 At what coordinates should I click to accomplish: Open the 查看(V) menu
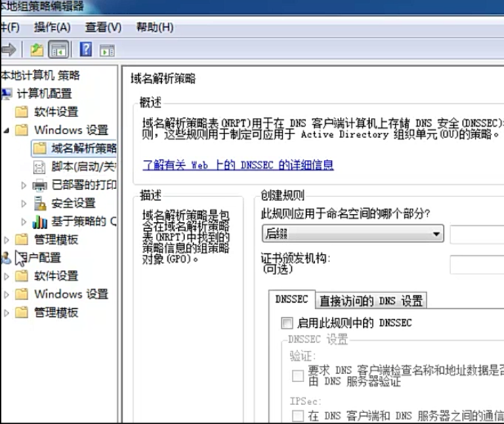[103, 27]
